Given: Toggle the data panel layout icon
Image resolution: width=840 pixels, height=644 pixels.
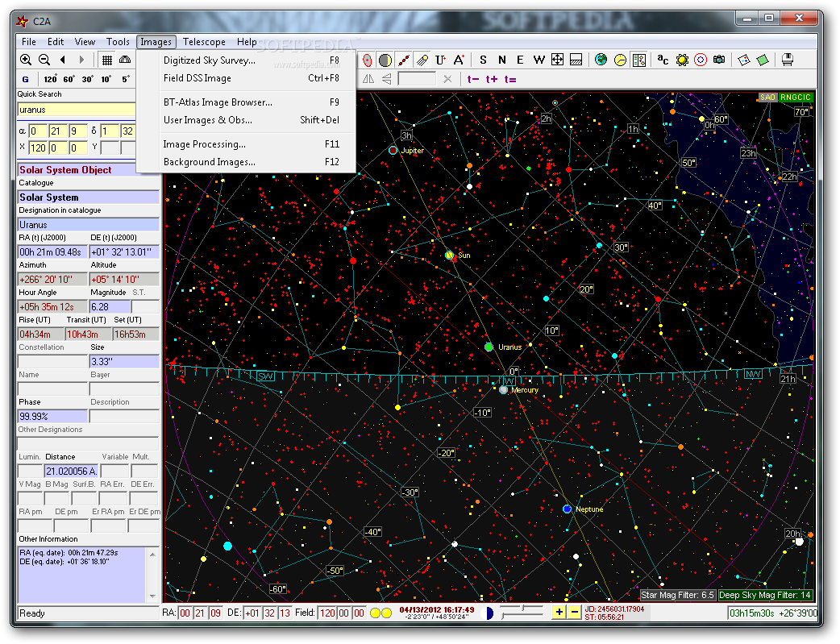Looking at the screenshot, I should pos(639,60).
